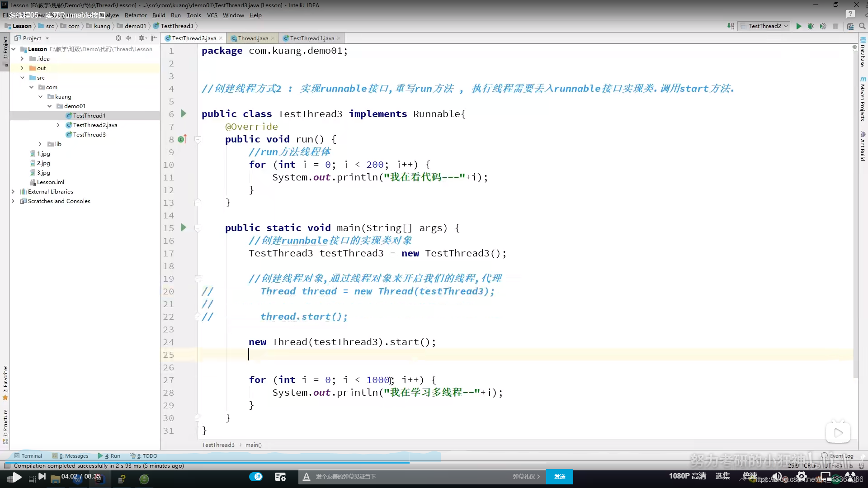Click the run gutter arrow on line 15

[184, 227]
